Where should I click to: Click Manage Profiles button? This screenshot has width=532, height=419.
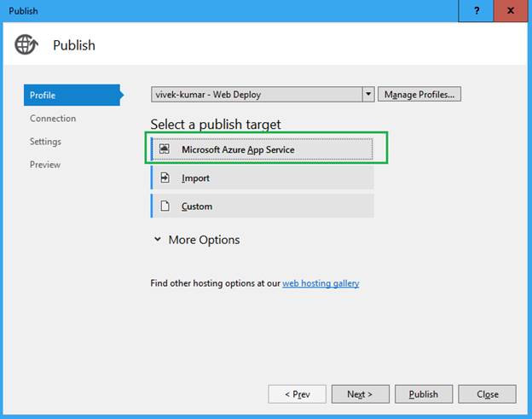[x=419, y=94]
